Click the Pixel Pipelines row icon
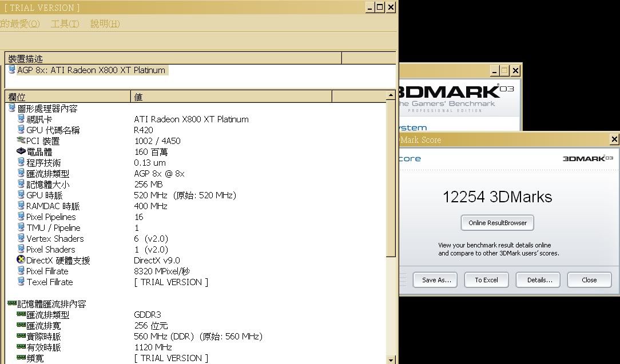620x364 pixels. click(21, 217)
